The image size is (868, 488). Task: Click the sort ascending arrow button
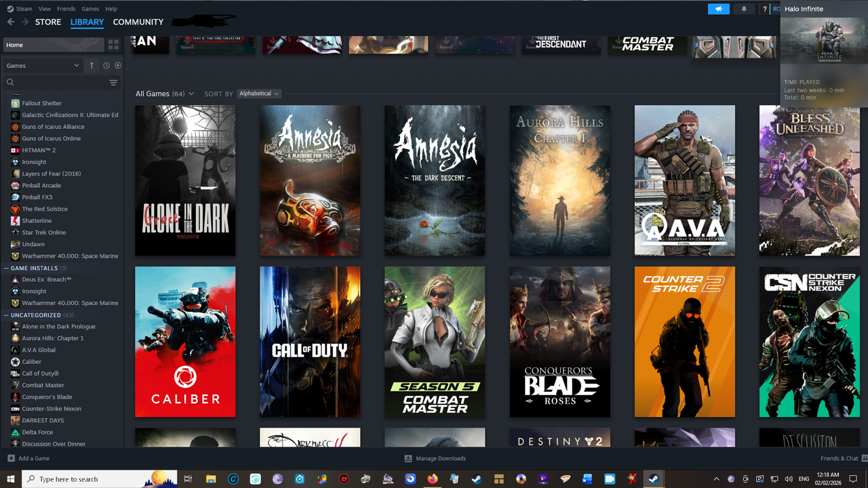pyautogui.click(x=92, y=66)
